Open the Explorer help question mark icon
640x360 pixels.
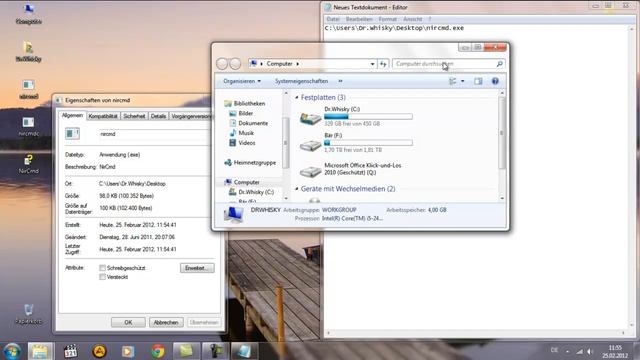tap(495, 81)
